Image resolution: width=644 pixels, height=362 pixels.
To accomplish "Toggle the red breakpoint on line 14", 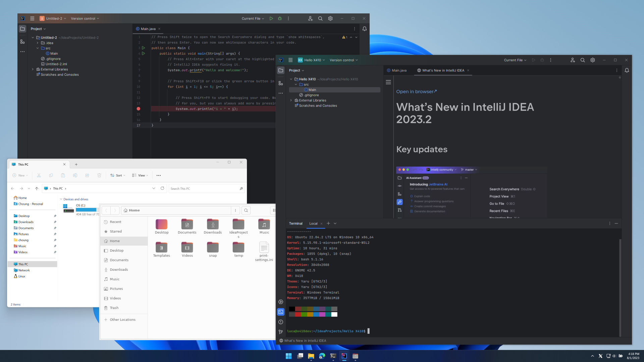I will coord(139,109).
